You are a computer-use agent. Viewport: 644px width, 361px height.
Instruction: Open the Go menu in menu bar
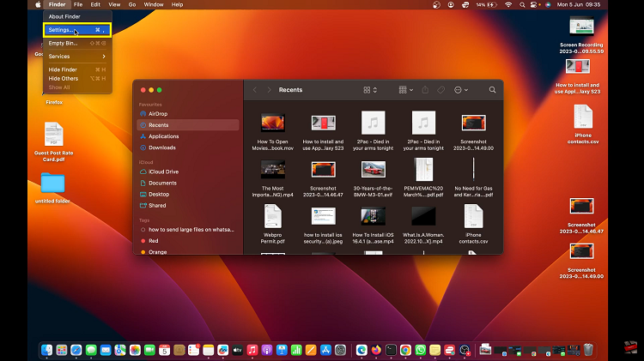132,4
